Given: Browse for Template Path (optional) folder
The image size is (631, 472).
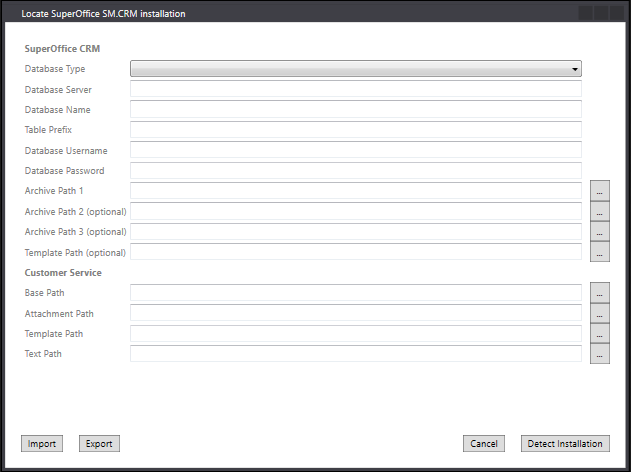Looking at the screenshot, I should tap(600, 252).
